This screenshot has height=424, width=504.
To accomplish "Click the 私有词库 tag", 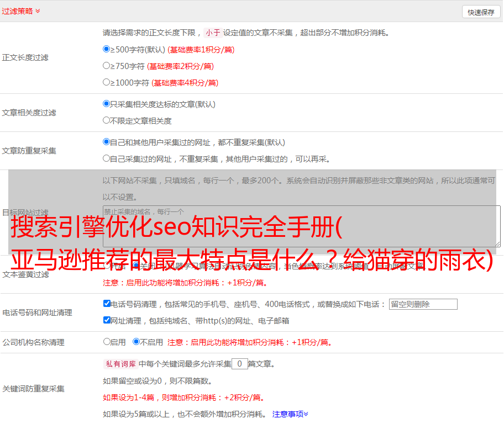I will [119, 364].
